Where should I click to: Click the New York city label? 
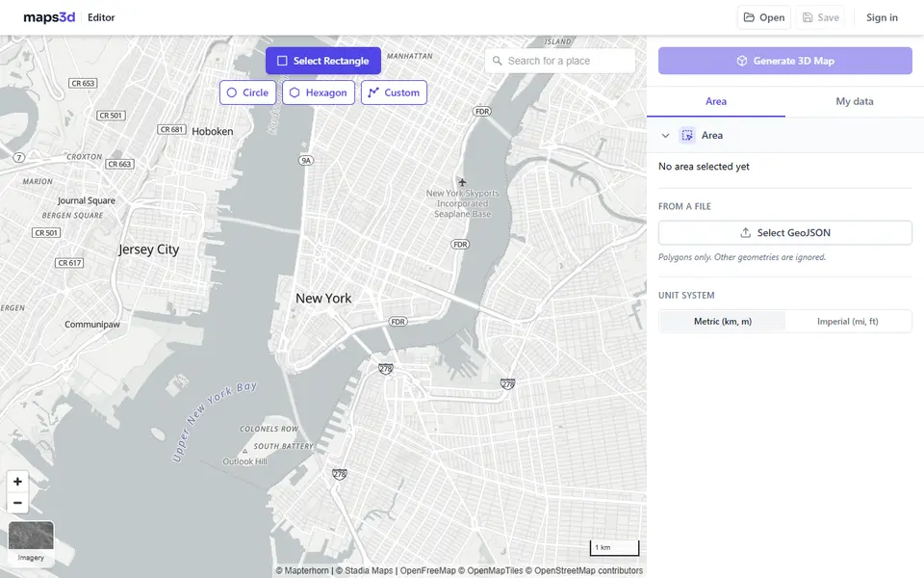pyautogui.click(x=323, y=299)
